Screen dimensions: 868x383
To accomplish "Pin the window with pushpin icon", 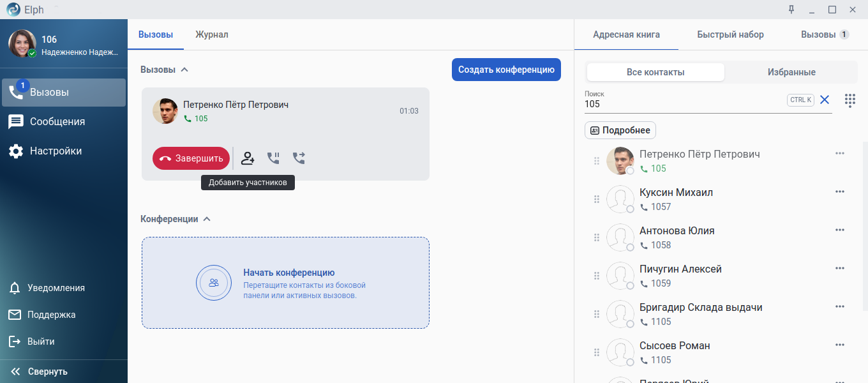I will pyautogui.click(x=791, y=10).
